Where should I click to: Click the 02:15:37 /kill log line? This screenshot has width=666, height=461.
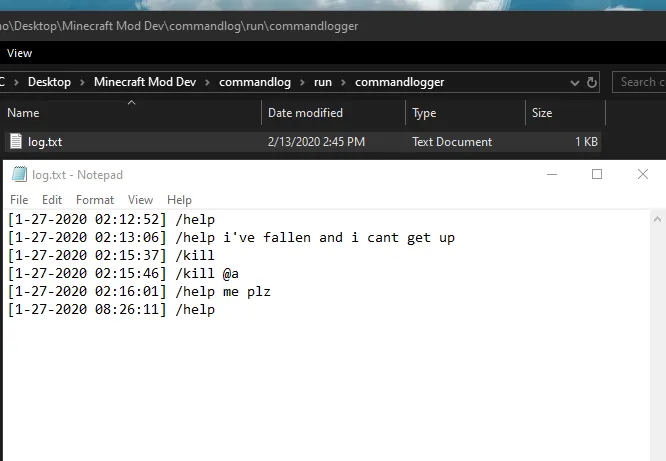(x=111, y=255)
